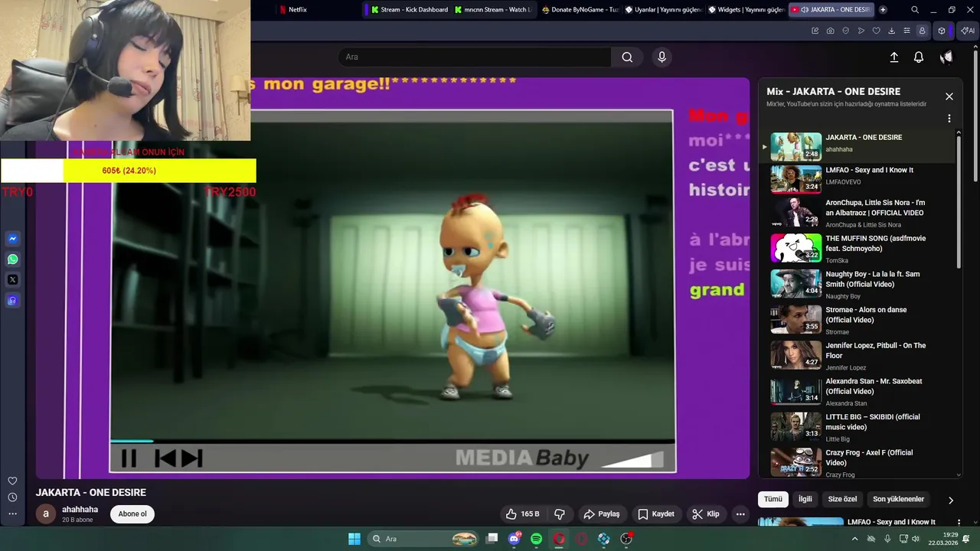Open the browser easy setup sliders icon
Screen dimensions: 980x551
906,31
